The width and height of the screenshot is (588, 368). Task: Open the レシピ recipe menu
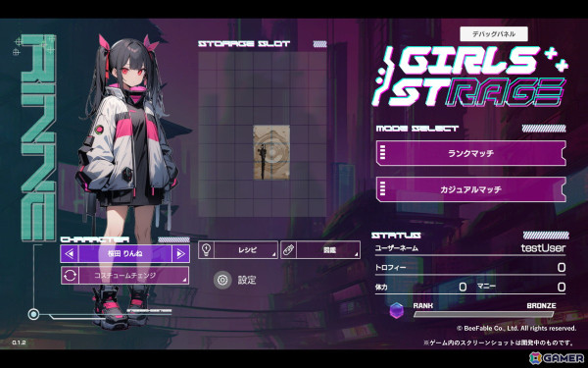point(238,250)
